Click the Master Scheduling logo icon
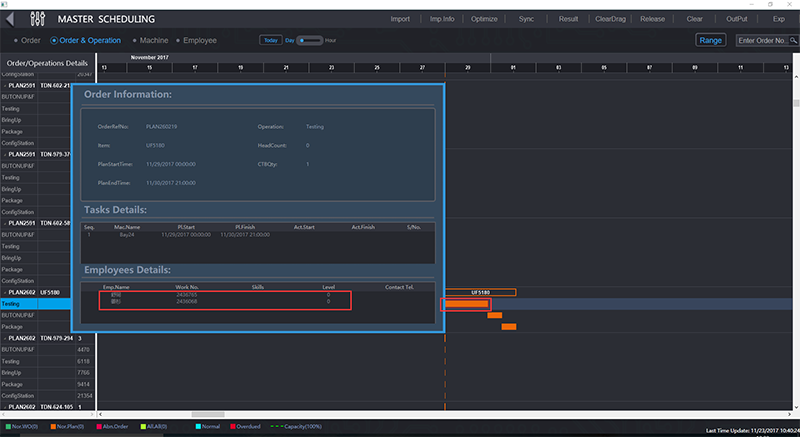 tap(38, 19)
